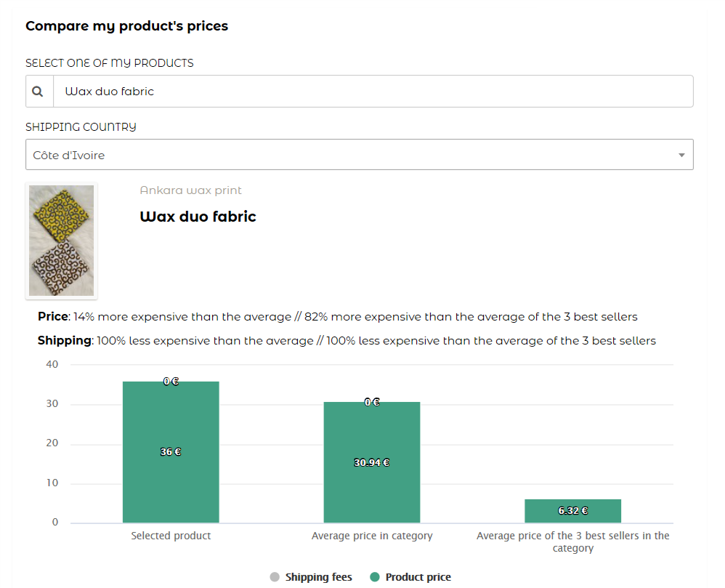Click the caret arrow beside Côte d'Ivoire
The height and width of the screenshot is (588, 725).
tap(681, 156)
